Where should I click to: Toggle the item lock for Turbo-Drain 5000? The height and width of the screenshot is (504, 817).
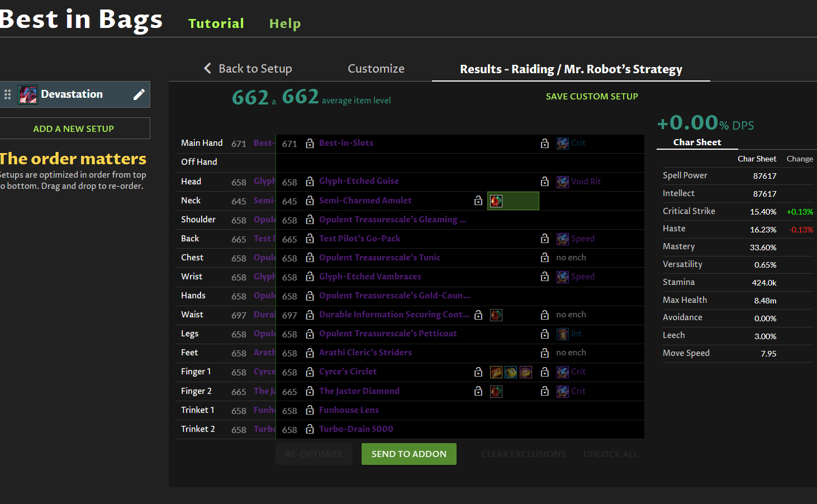pyautogui.click(x=310, y=430)
